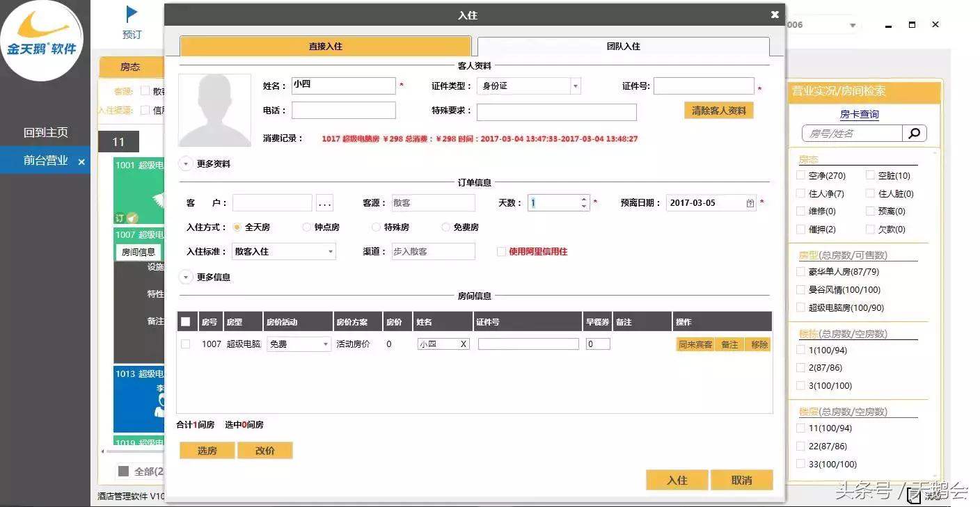Select the 直接入住 tab
Screen dimensions: 980x507
(x=324, y=46)
